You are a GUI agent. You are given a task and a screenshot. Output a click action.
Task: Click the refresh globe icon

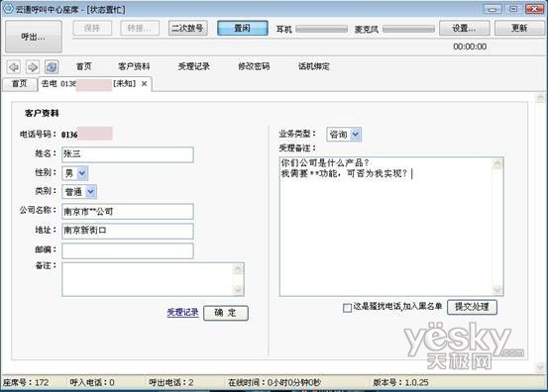click(x=52, y=66)
